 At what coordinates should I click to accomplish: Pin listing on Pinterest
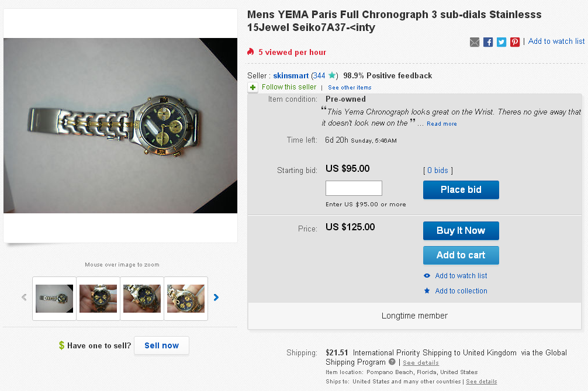coord(515,42)
